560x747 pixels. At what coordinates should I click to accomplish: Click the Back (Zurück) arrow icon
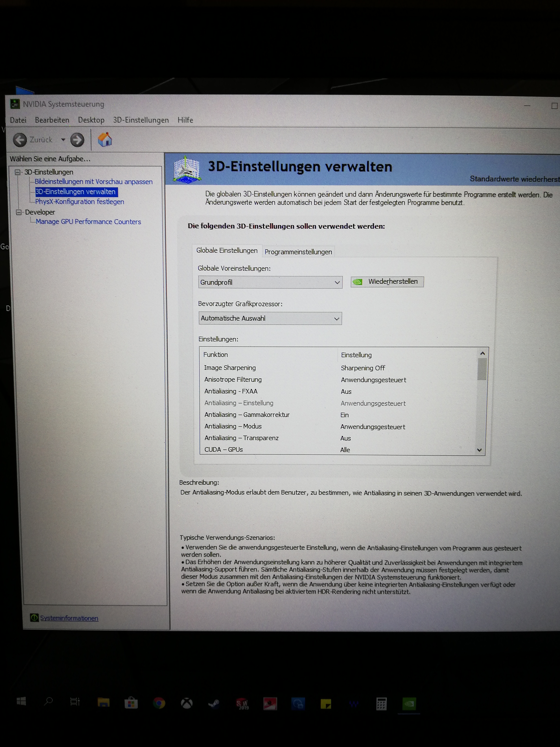20,140
